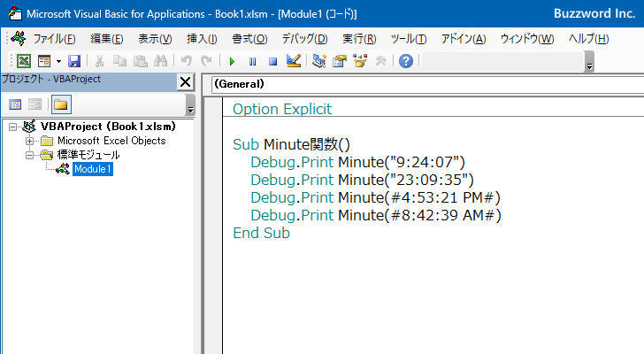644x354 pixels.
Task: Open the 表示(V) menu
Action: [155, 39]
